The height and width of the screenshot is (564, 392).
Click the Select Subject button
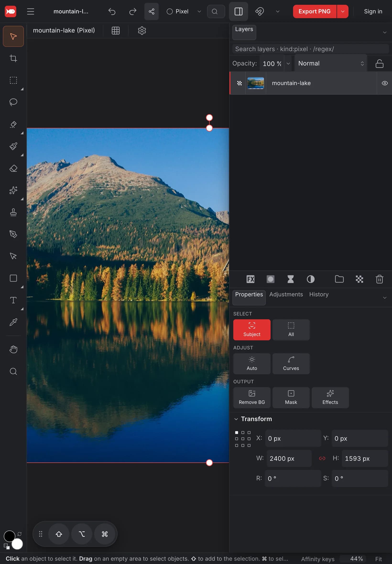[x=252, y=330]
